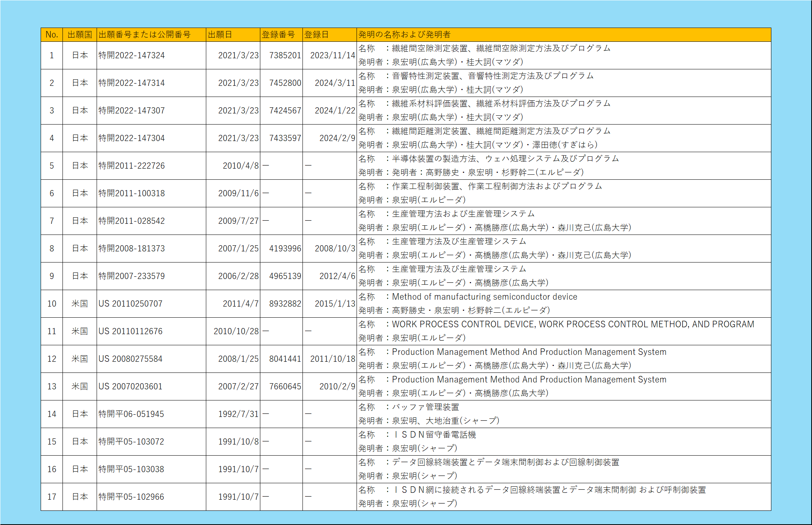812x525 pixels.
Task: Select registration number 7452800 cell
Action: pos(285,83)
